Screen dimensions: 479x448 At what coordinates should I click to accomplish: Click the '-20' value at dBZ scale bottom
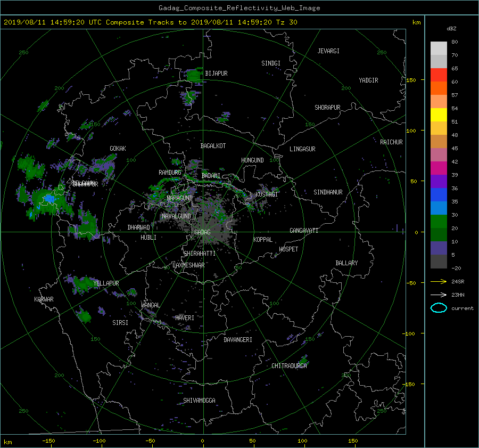click(x=456, y=268)
